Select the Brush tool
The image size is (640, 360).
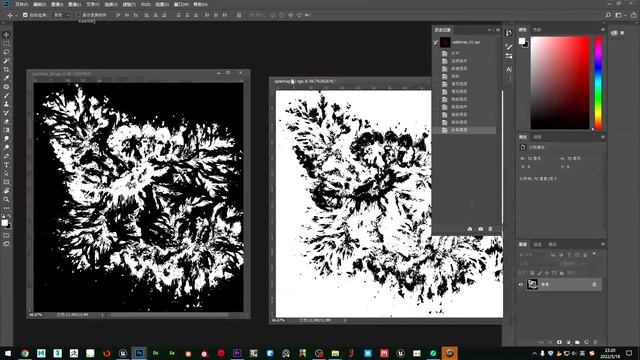click(6, 96)
